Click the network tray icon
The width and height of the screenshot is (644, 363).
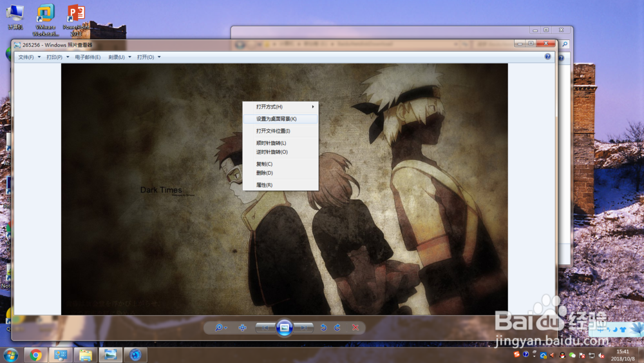(592, 356)
